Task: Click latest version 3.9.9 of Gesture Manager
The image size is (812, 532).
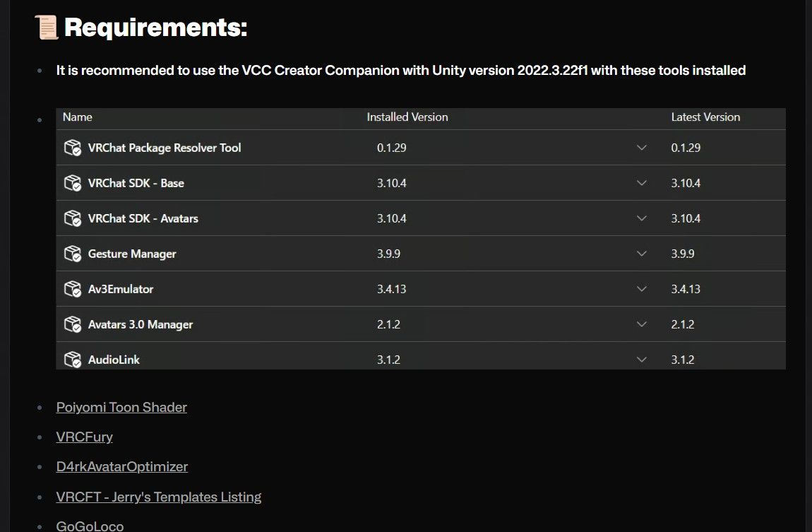Action: point(683,254)
